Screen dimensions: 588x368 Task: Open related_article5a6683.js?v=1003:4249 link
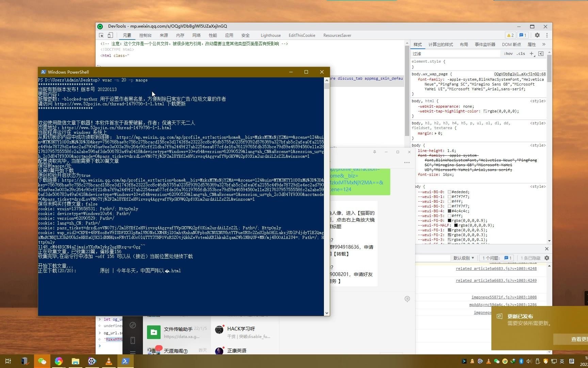click(496, 280)
